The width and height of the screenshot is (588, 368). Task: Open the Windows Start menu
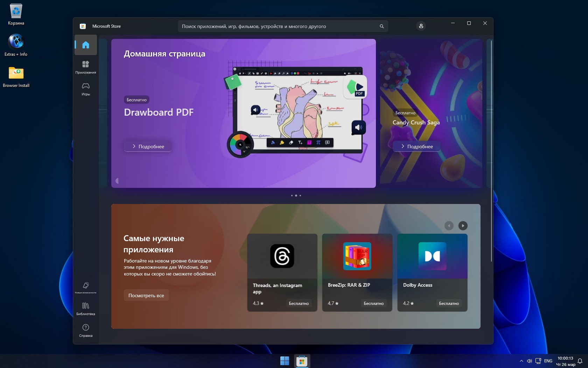click(x=285, y=361)
